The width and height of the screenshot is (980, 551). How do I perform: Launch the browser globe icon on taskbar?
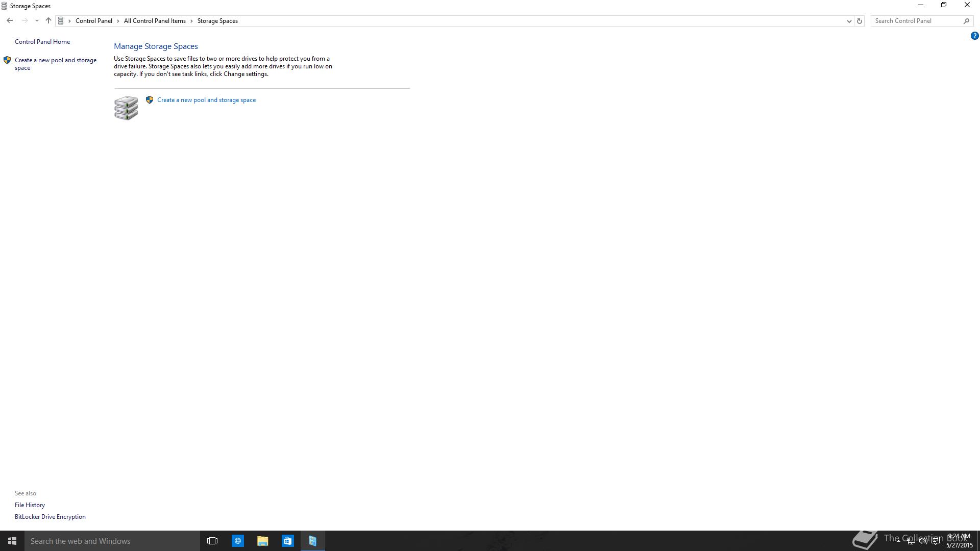click(x=238, y=541)
